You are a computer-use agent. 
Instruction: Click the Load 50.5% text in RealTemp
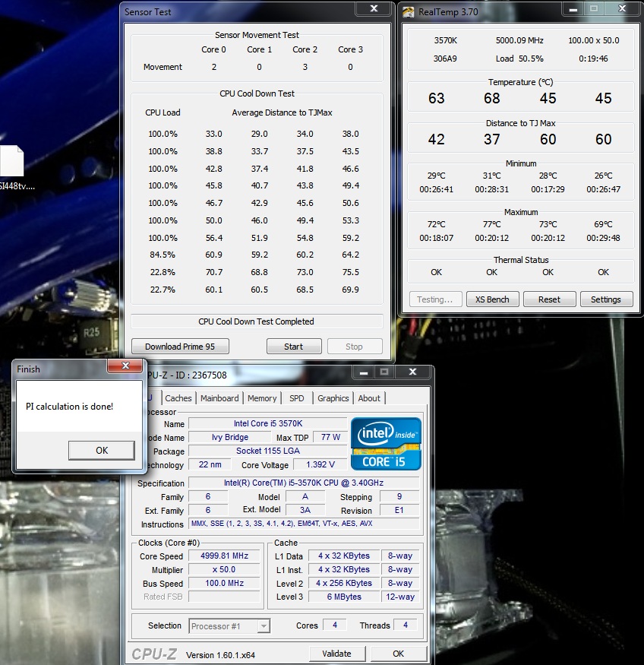519,59
